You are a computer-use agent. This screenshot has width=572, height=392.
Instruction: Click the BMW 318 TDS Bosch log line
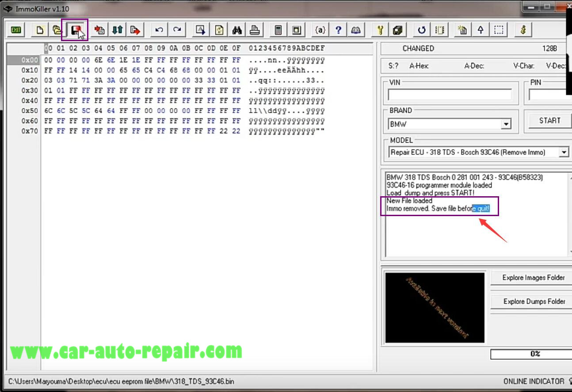point(465,177)
